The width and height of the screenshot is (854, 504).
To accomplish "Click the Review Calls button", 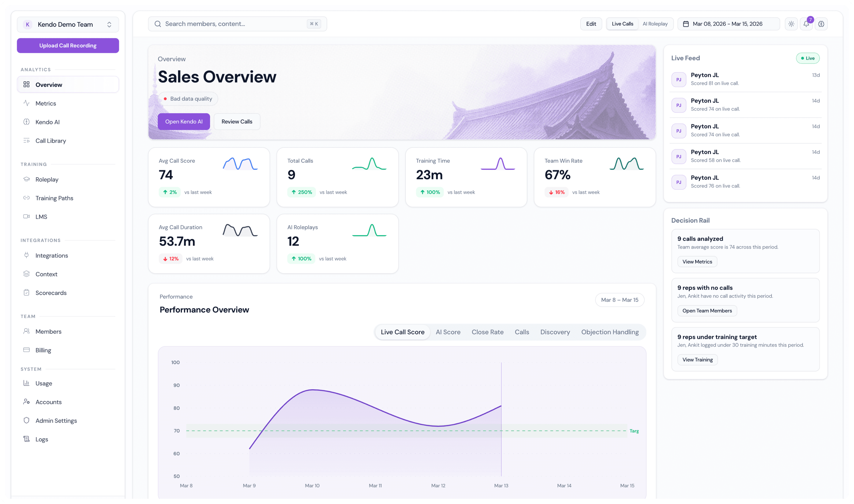I will [x=237, y=121].
